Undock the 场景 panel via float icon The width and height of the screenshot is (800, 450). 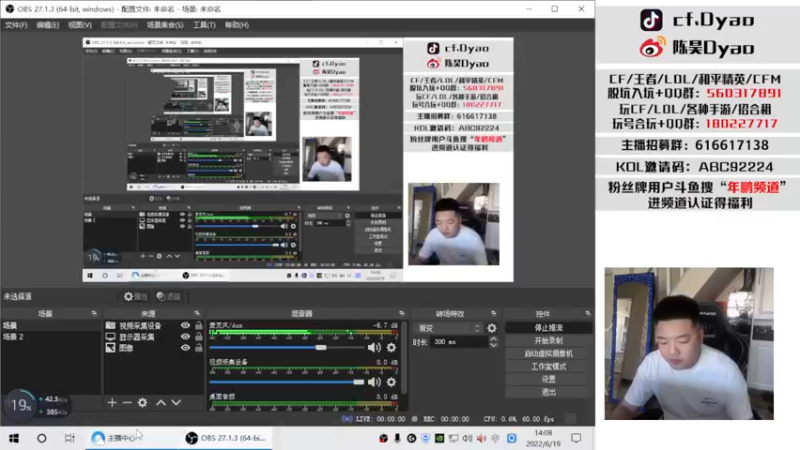(x=94, y=313)
